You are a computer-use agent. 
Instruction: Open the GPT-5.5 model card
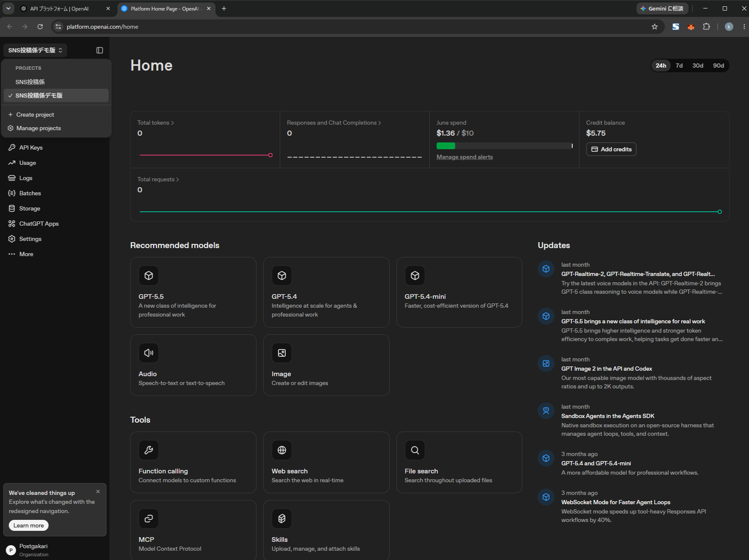coord(193,292)
